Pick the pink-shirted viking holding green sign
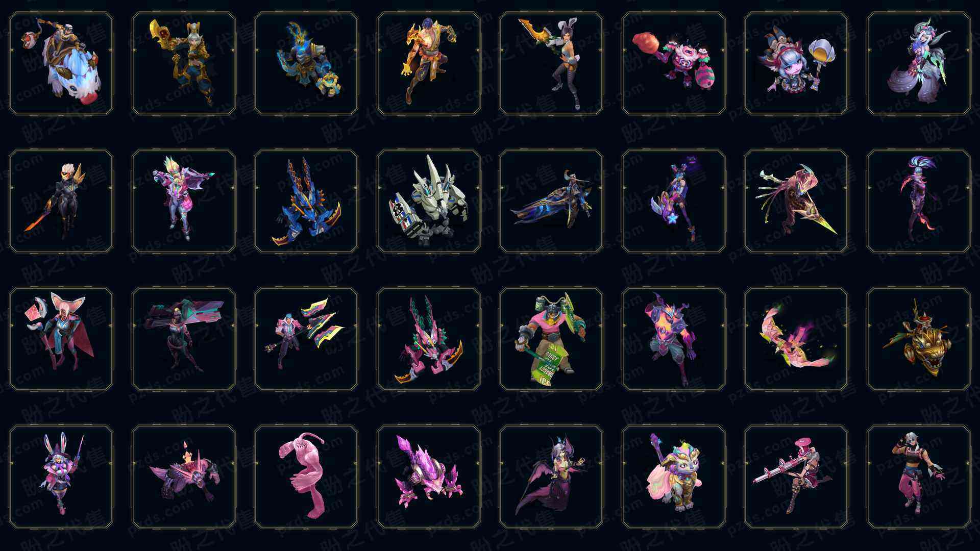Image resolution: width=980 pixels, height=551 pixels. [551, 339]
